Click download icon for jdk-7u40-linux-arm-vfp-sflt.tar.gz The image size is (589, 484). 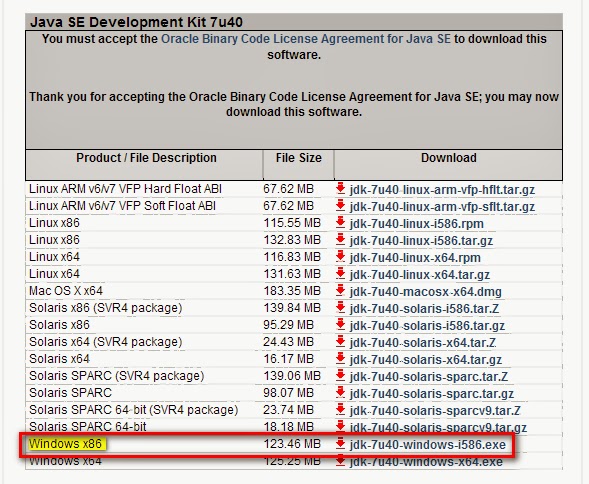340,205
